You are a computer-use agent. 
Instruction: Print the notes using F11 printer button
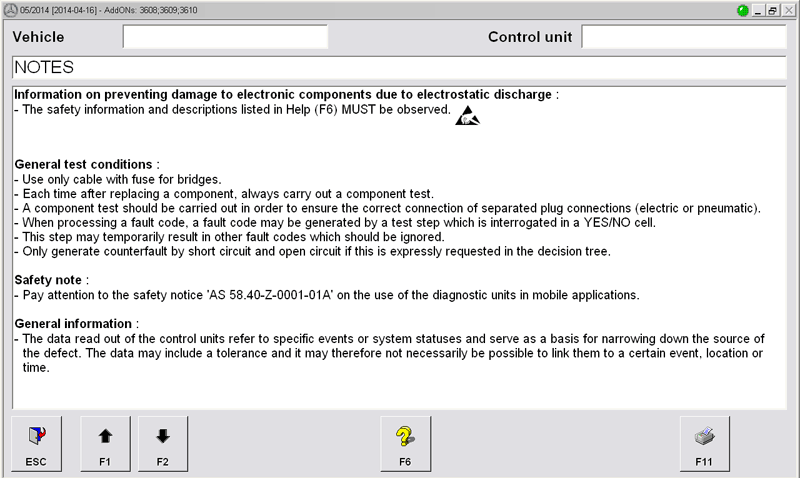click(704, 443)
